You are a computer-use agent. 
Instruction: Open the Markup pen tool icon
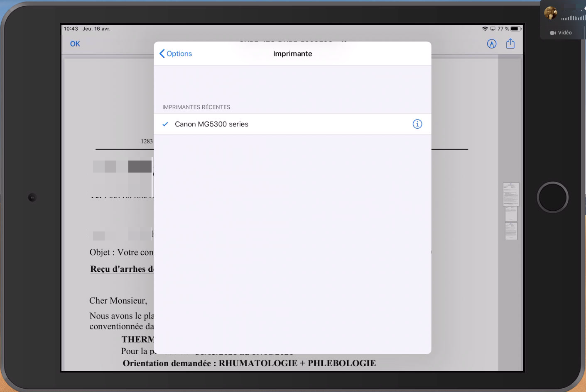tap(491, 44)
